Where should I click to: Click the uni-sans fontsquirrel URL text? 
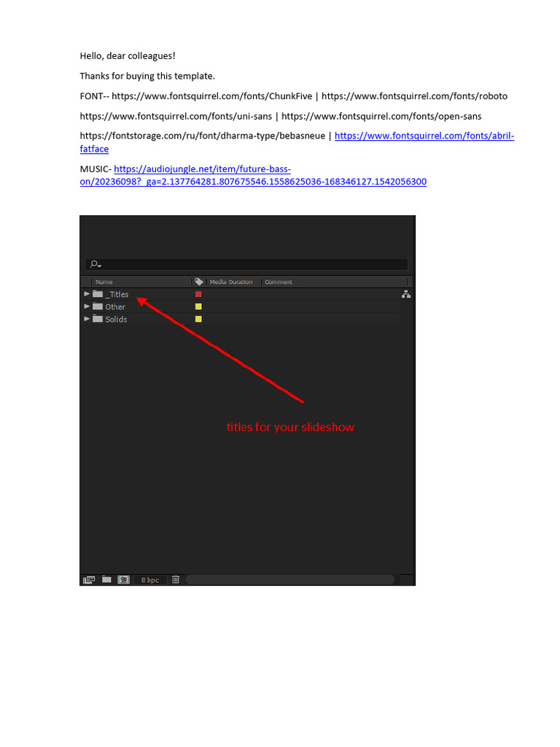pyautogui.click(x=176, y=116)
